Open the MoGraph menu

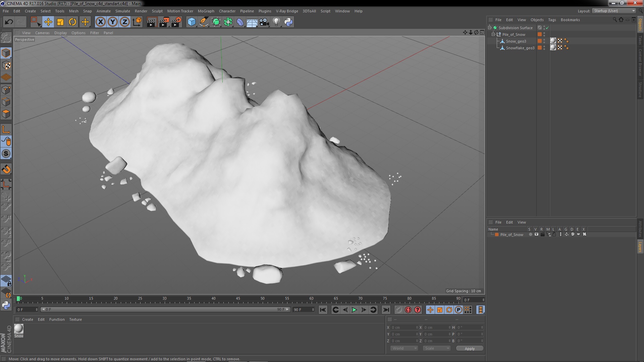point(206,11)
